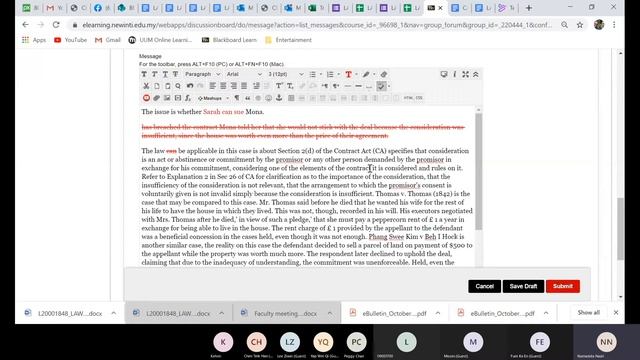
Task: Open the Mashups dropdown
Action: (213, 98)
